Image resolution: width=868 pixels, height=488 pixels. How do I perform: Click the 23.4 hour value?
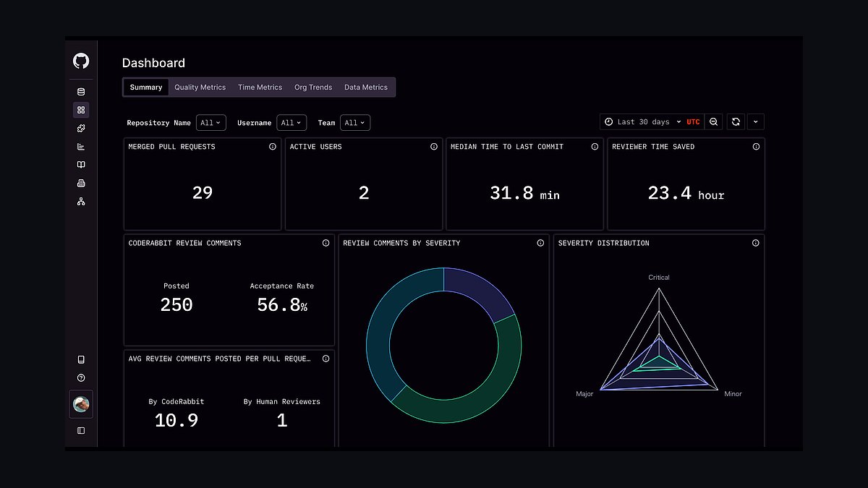[x=686, y=193]
